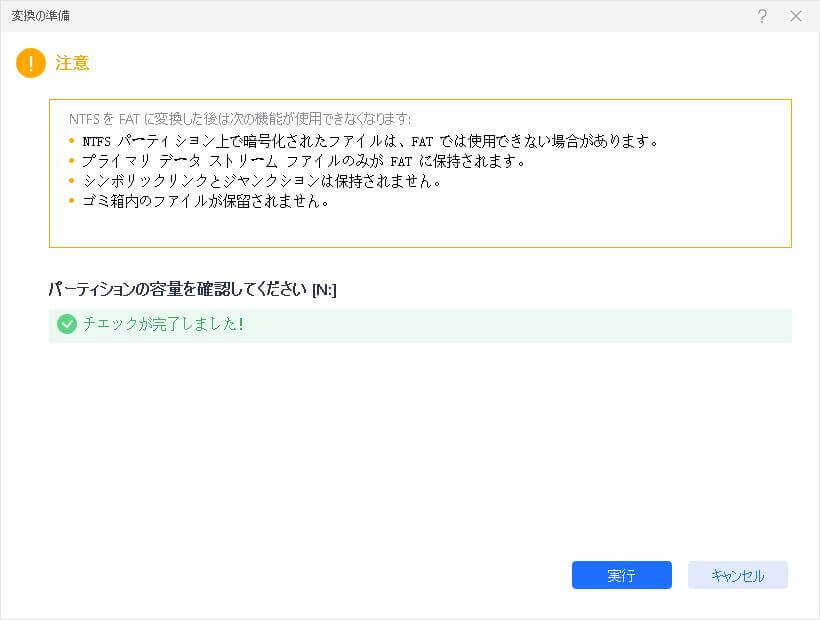Click the yellow bullet beside 暗号化 warning
This screenshot has height=620, width=820.
click(70, 142)
